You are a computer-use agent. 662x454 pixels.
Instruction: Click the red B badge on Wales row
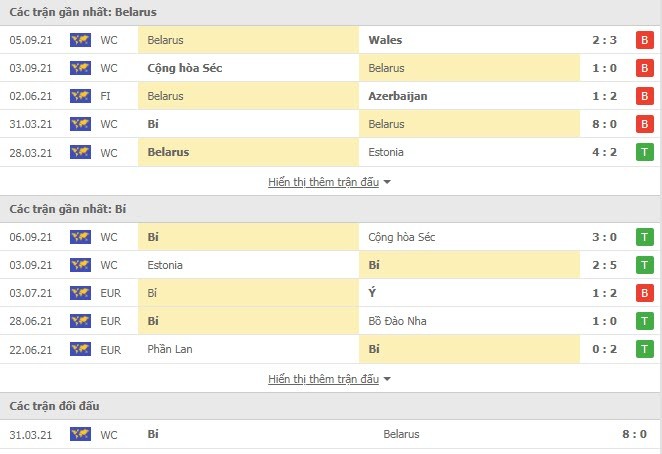[x=644, y=40]
